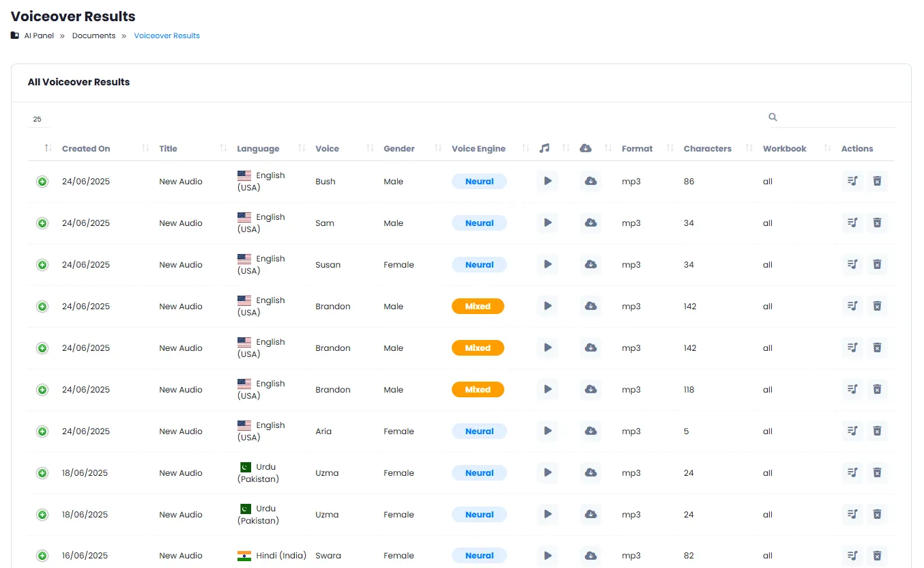Expand the Sam row details
Screen dimensions: 924x568
42,223
